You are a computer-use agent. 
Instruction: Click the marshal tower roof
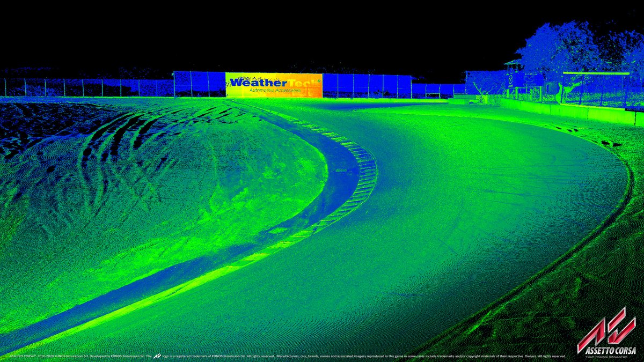click(513, 63)
